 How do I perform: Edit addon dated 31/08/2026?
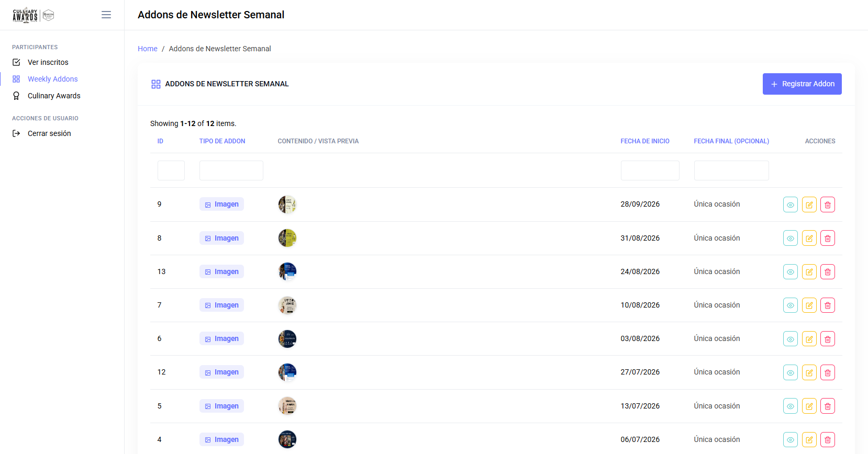click(x=809, y=238)
